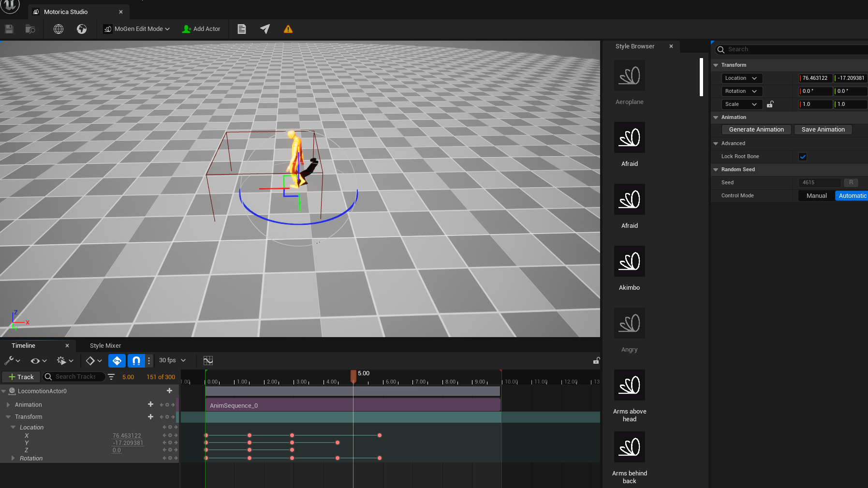The height and width of the screenshot is (488, 868).
Task: Open the curve editor icon
Action: tap(208, 361)
